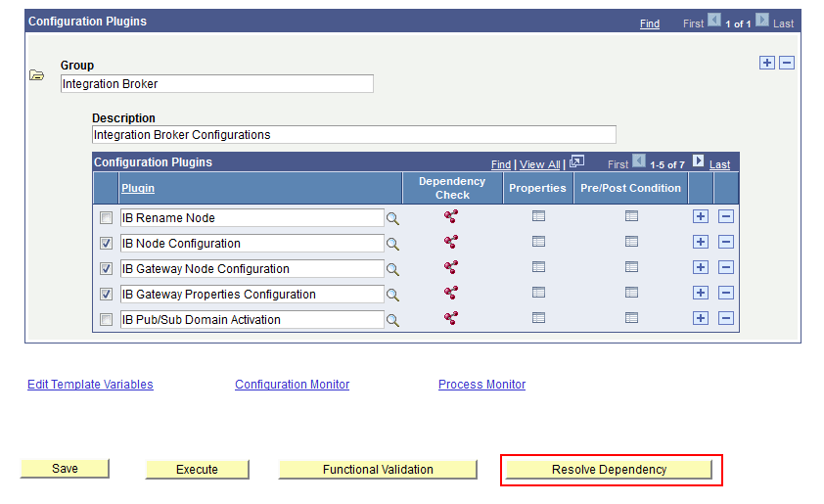
Task: Open properties of IB Gateway Node Configuration
Action: (538, 267)
